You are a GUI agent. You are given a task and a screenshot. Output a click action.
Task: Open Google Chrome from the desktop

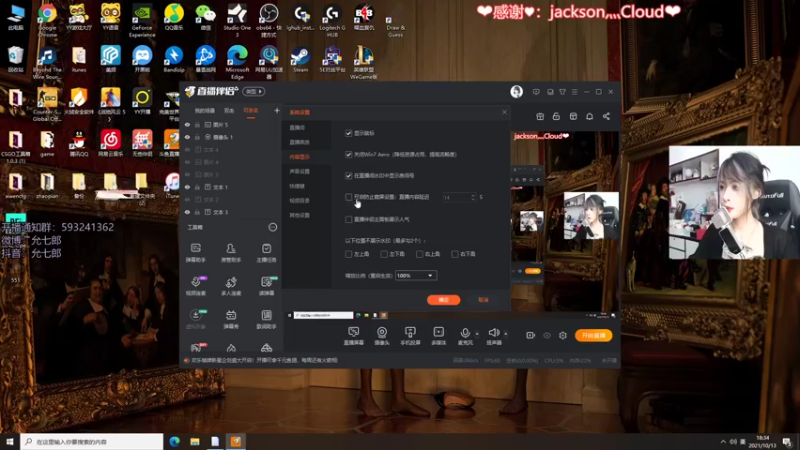(x=47, y=20)
